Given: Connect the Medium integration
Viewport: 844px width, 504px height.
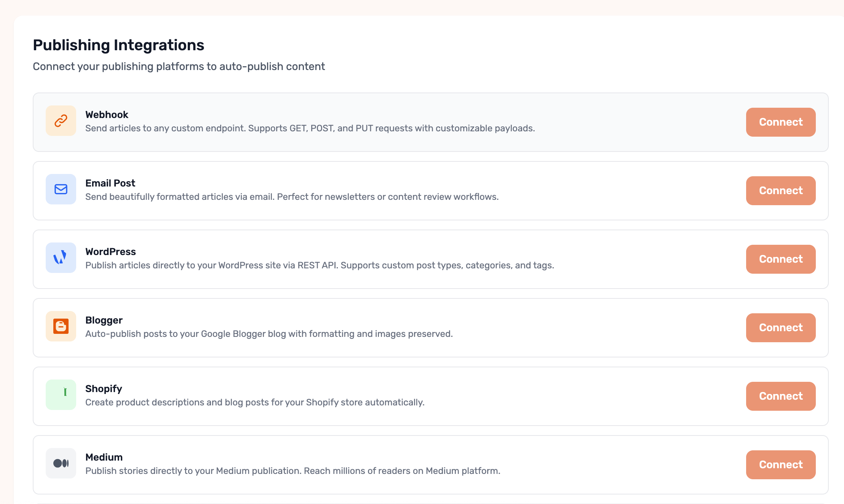Looking at the screenshot, I should (781, 465).
